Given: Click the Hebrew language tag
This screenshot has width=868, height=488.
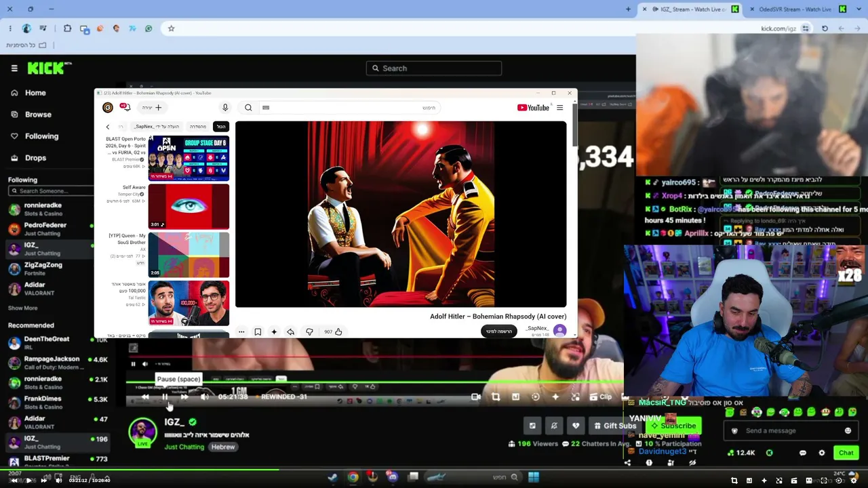Looking at the screenshot, I should click(x=223, y=447).
